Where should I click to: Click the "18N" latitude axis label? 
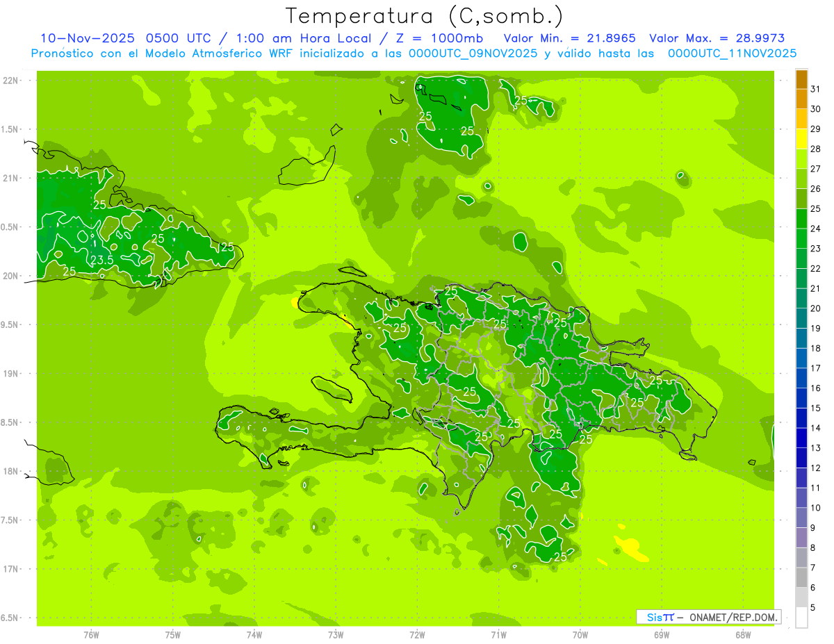[12, 471]
